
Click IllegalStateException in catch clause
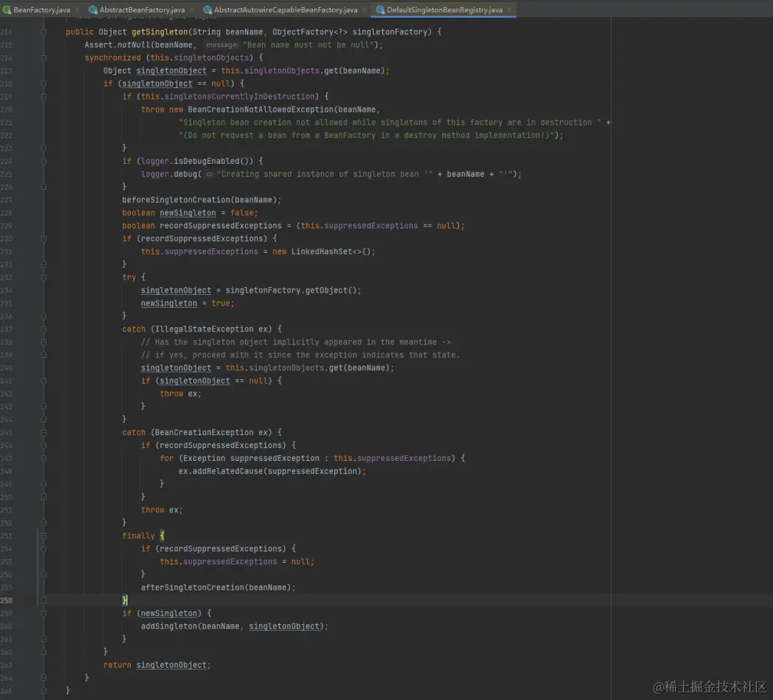tap(204, 329)
